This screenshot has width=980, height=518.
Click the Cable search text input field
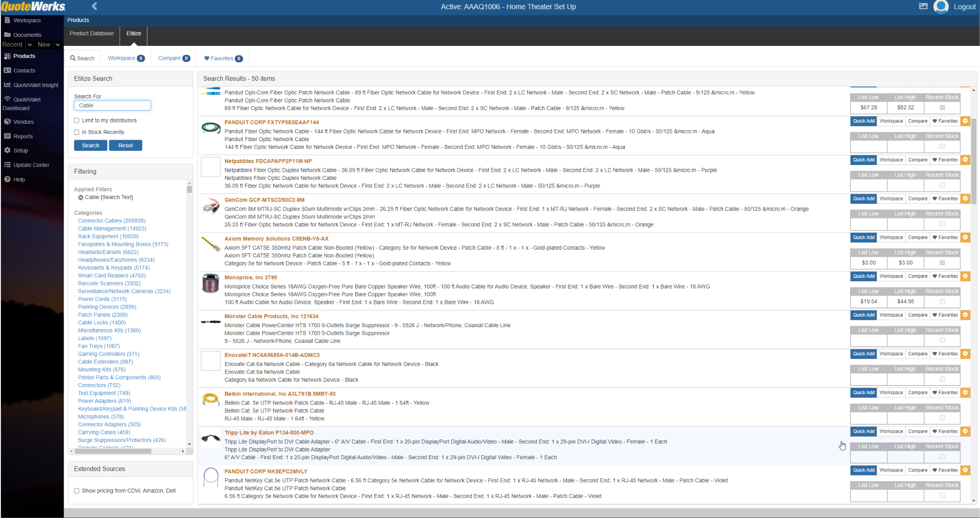click(113, 106)
